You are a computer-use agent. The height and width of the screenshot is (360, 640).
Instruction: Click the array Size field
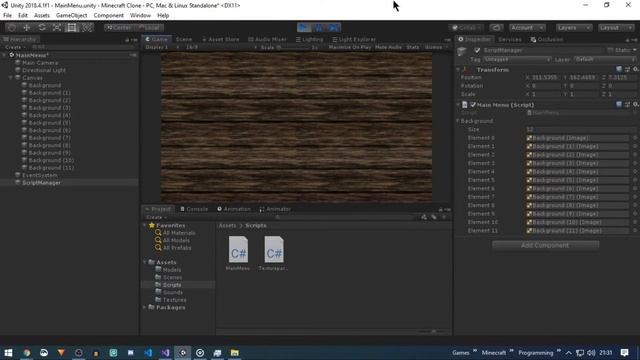tap(581, 129)
